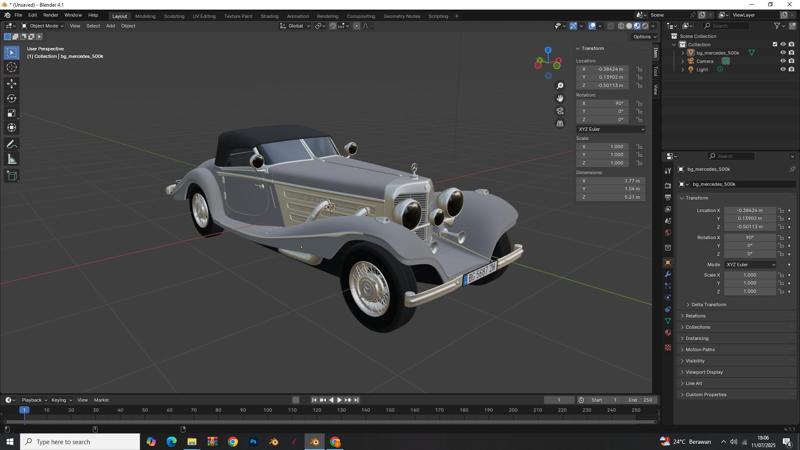This screenshot has width=800, height=450.
Task: Open Google Chrome from the taskbar
Action: pyautogui.click(x=233, y=442)
